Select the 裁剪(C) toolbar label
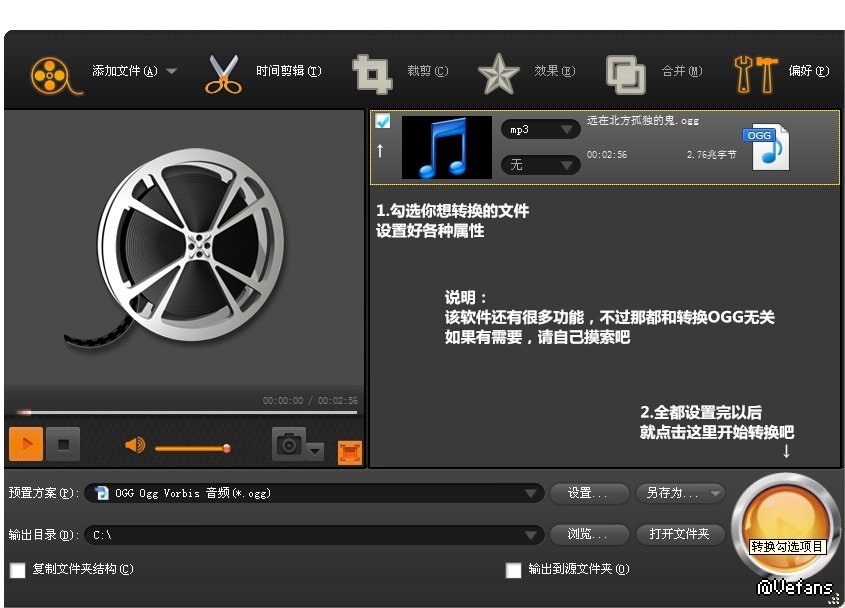The width and height of the screenshot is (845, 608). [x=427, y=71]
